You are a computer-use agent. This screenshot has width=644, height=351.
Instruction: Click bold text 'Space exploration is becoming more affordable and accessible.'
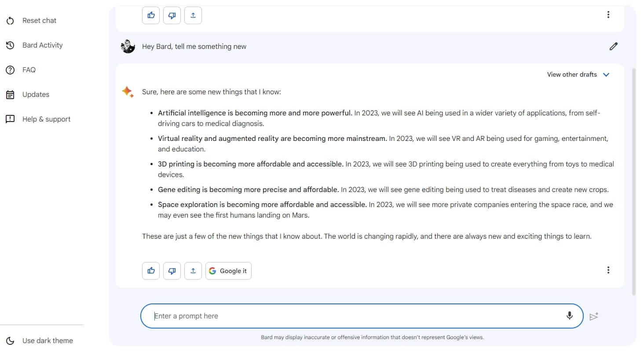coord(263,204)
